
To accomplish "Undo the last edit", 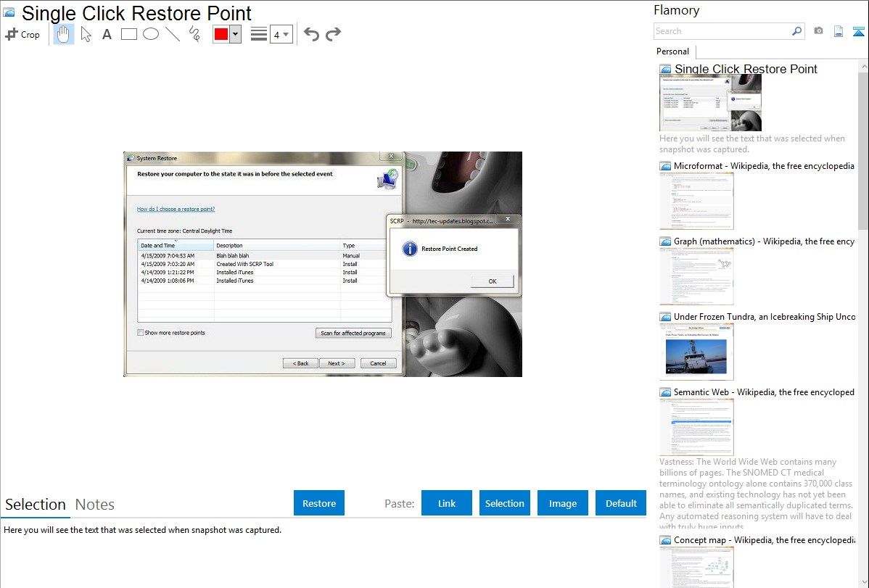I will [311, 34].
